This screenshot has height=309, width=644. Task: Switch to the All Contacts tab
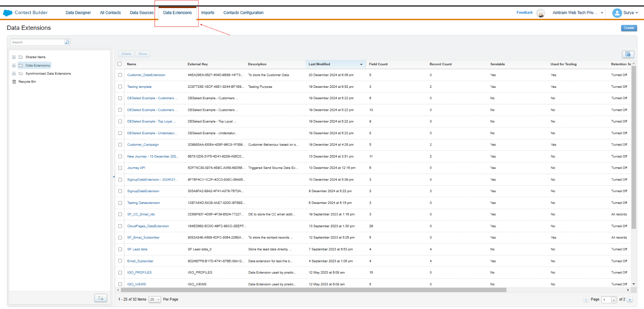(110, 13)
